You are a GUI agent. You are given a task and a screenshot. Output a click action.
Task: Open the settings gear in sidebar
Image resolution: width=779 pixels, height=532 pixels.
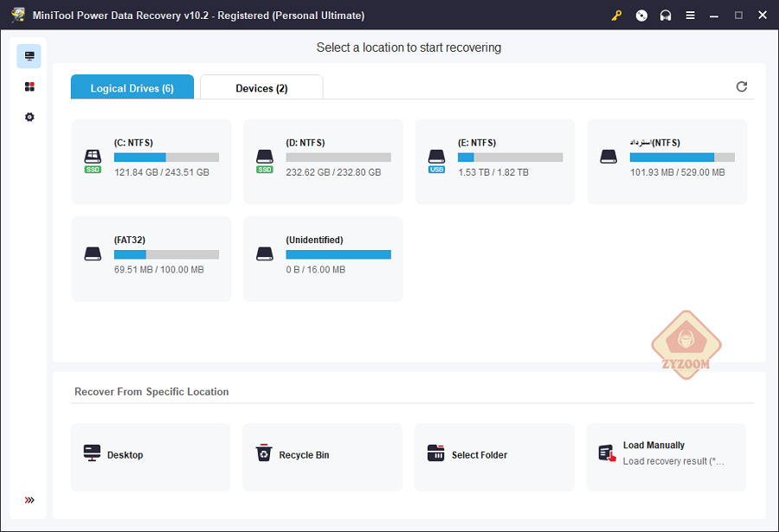29,118
